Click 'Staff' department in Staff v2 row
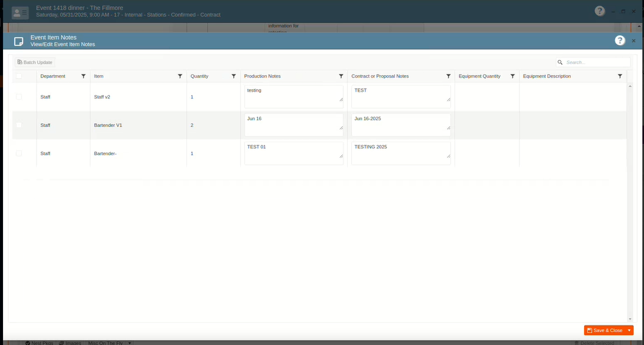The image size is (644, 345). click(45, 97)
